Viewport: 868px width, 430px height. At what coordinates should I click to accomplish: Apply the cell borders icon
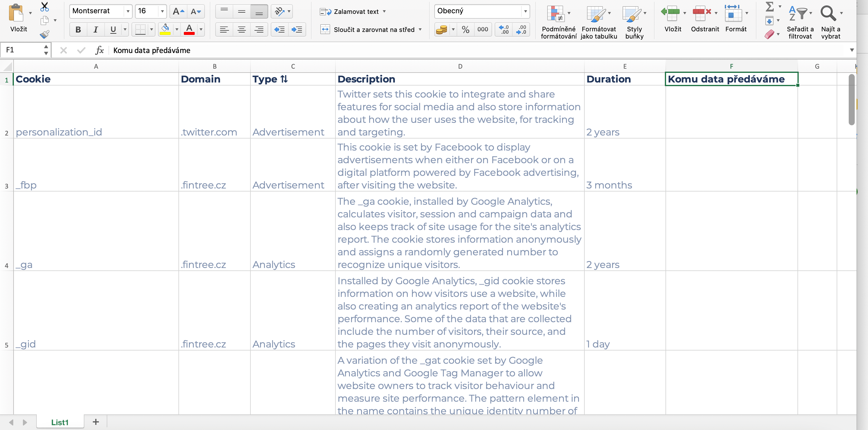[x=140, y=30]
